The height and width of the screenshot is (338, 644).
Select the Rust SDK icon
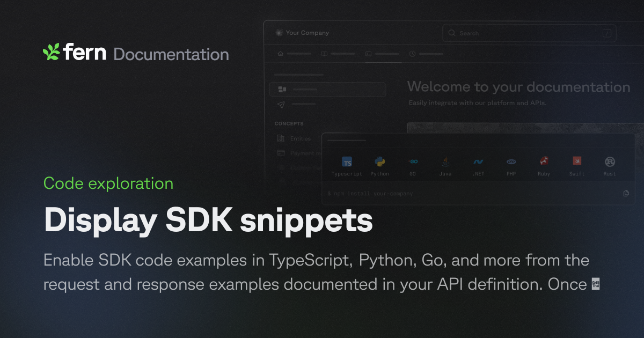pyautogui.click(x=610, y=161)
